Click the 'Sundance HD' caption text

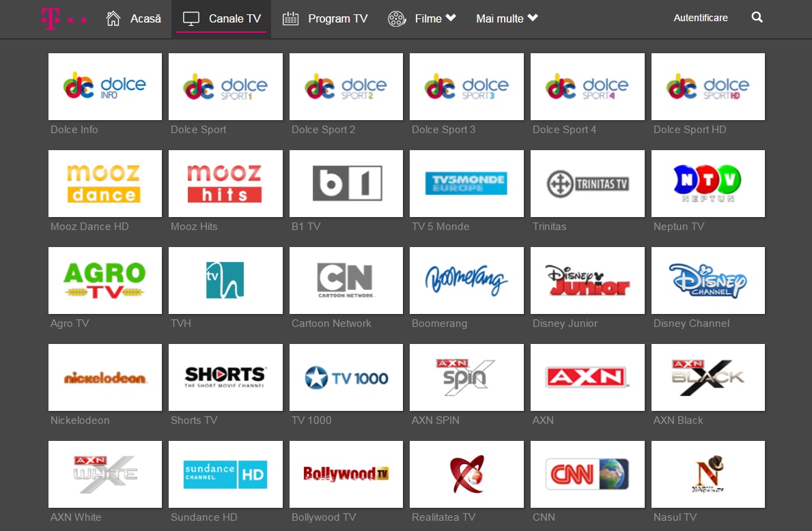(x=204, y=517)
